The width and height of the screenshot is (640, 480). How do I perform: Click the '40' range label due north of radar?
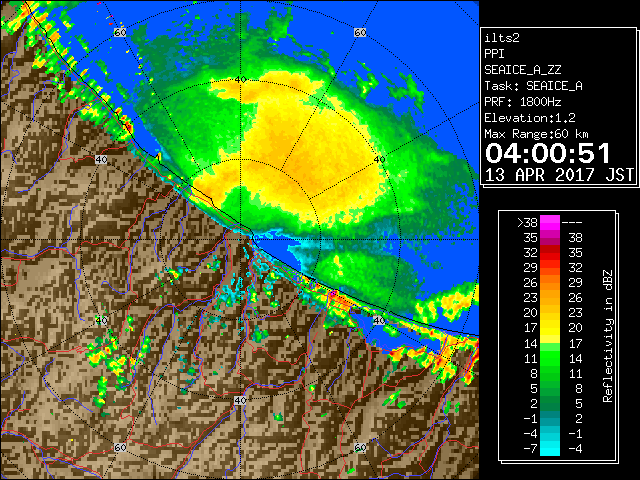point(240,80)
